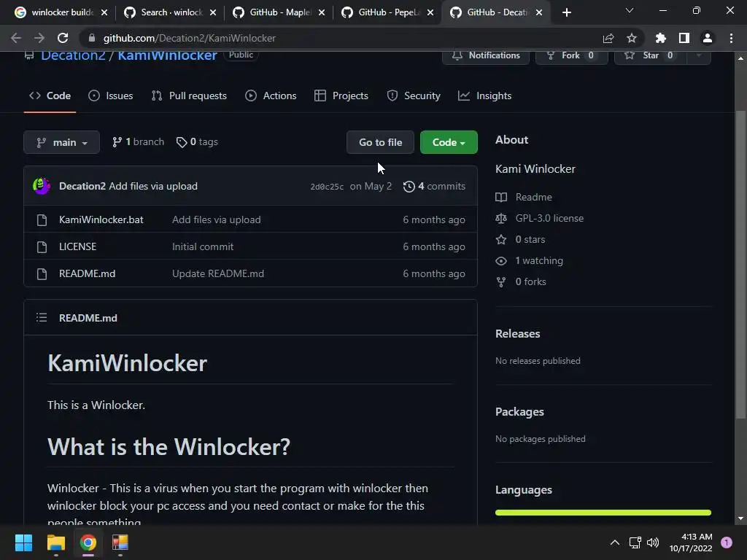Viewport: 747px width, 560px height.
Task: Open the Initial commit message link
Action: click(x=203, y=246)
